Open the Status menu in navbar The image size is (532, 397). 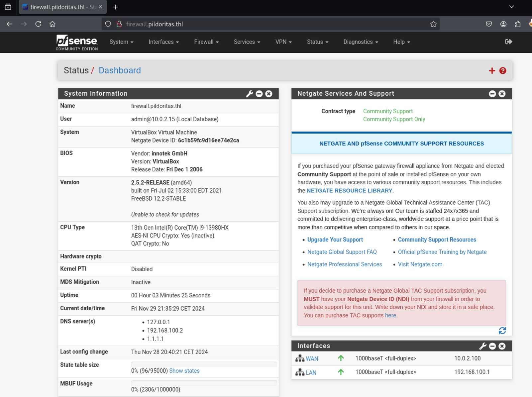click(317, 42)
